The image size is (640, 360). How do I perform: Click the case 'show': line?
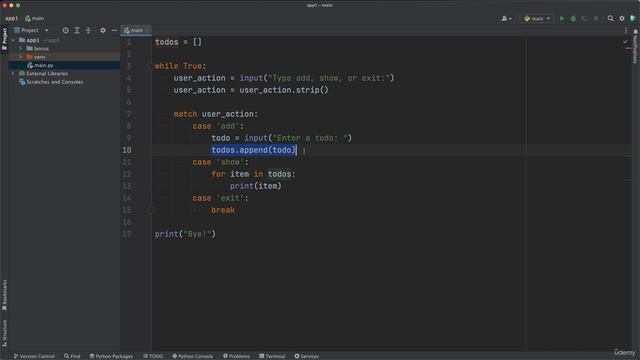coord(220,162)
